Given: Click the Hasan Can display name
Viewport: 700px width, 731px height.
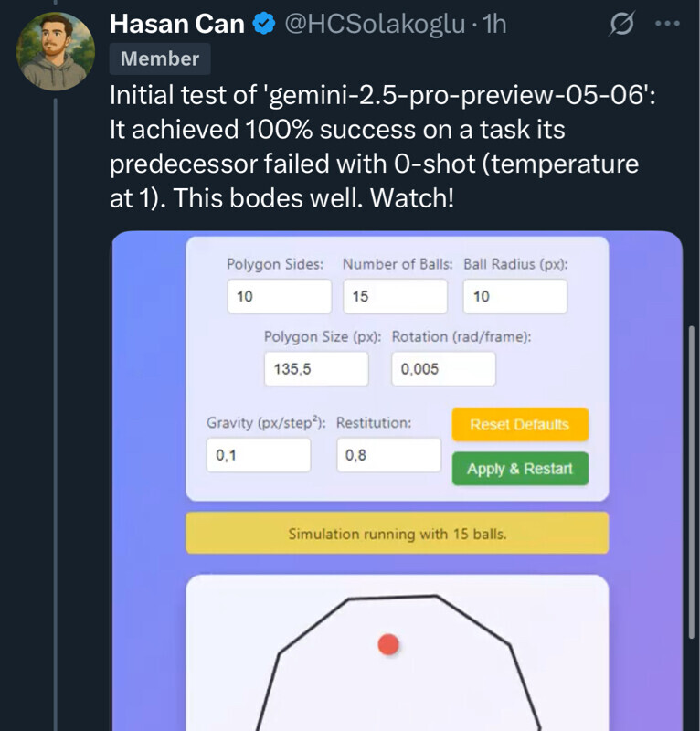Looking at the screenshot, I should (x=177, y=24).
